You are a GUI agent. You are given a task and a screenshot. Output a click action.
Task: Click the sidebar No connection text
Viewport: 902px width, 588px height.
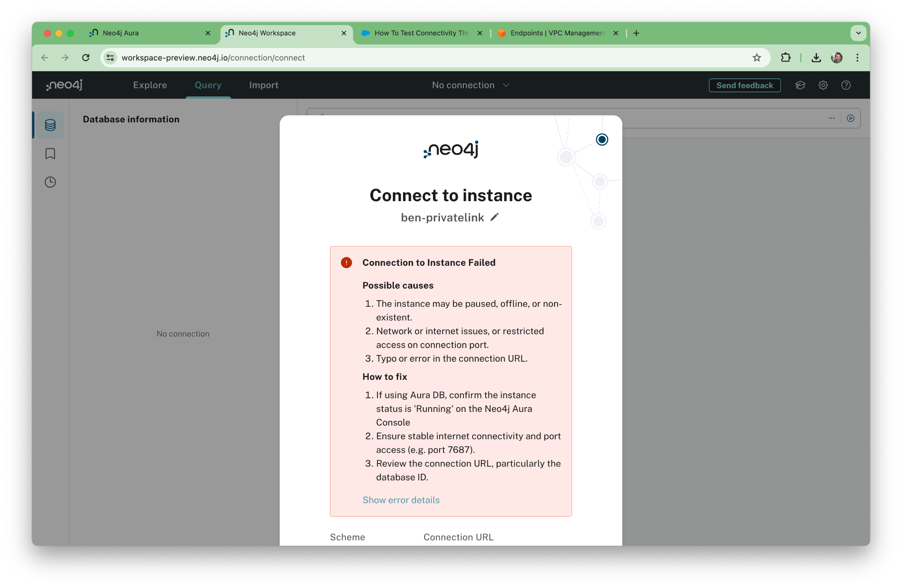click(x=183, y=334)
